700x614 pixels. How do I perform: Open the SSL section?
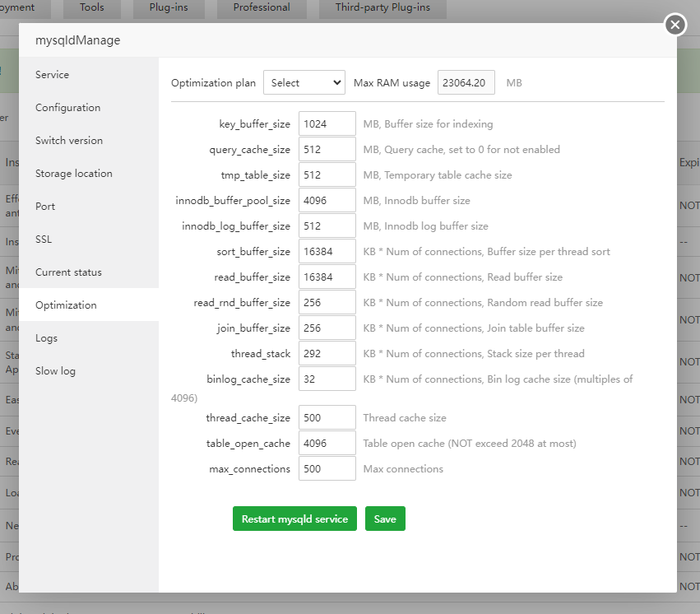[44, 240]
